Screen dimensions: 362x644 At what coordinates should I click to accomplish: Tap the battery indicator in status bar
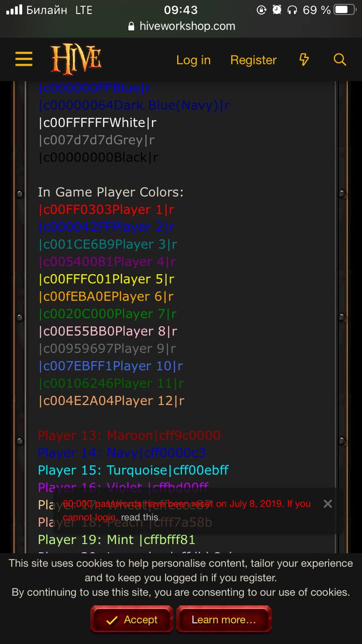[345, 10]
